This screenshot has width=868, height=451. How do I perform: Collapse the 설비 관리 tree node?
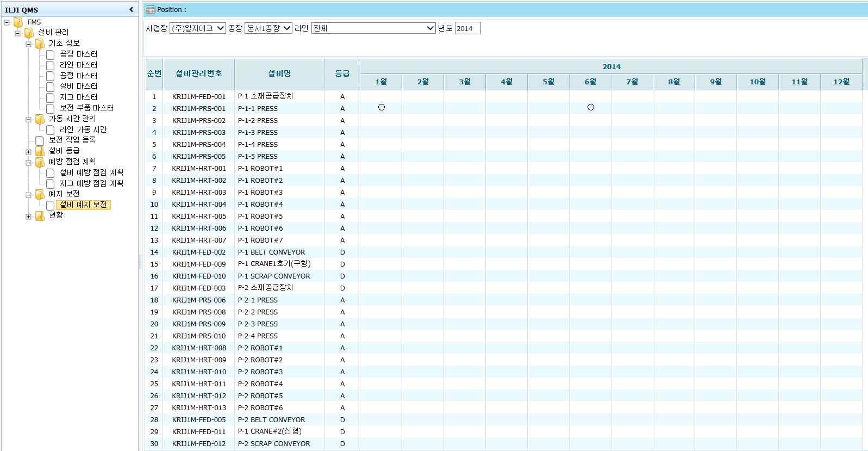[x=17, y=33]
